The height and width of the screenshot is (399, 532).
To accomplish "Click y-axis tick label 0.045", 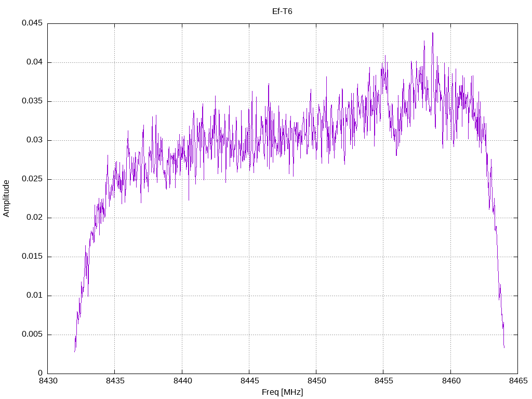I will coord(32,23).
